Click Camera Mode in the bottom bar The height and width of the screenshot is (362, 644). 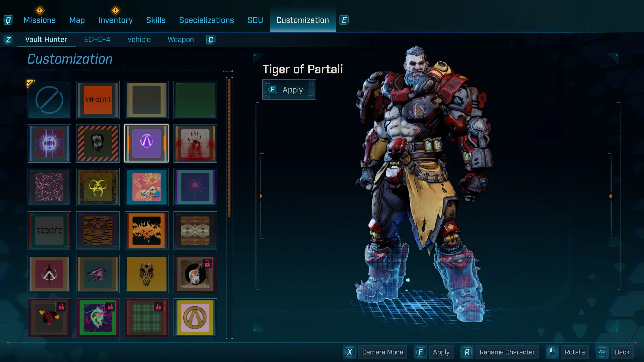(383, 352)
